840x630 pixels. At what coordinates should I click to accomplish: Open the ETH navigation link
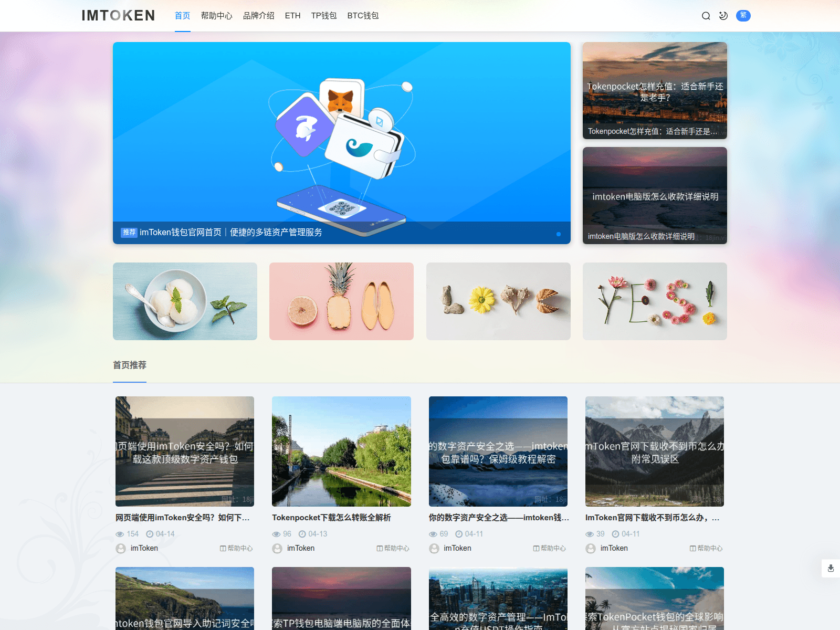pos(292,16)
